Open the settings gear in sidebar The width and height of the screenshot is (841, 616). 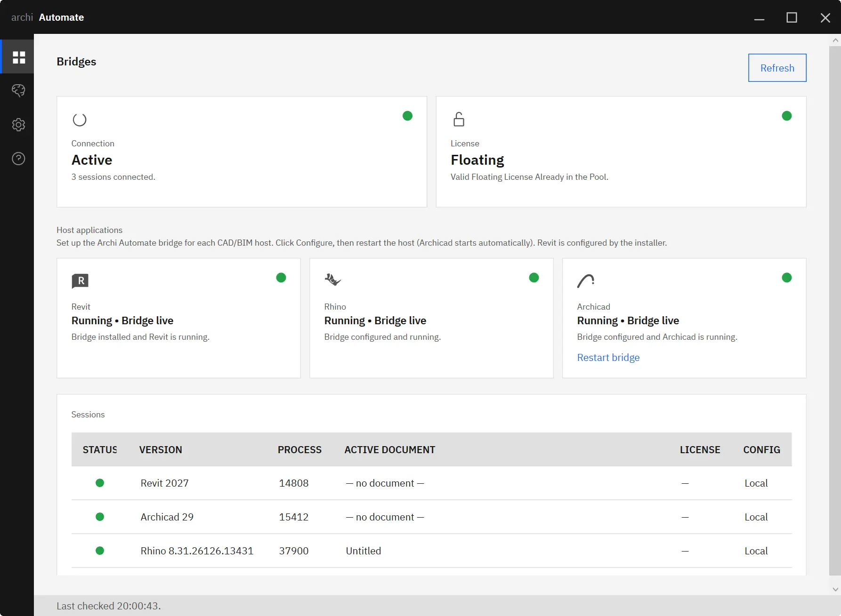[x=18, y=125]
